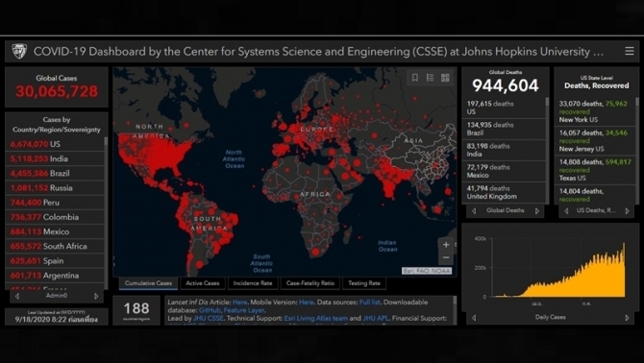This screenshot has width=644, height=363.
Task: Advance the Admin0 cases list right arrow
Action: (x=96, y=296)
